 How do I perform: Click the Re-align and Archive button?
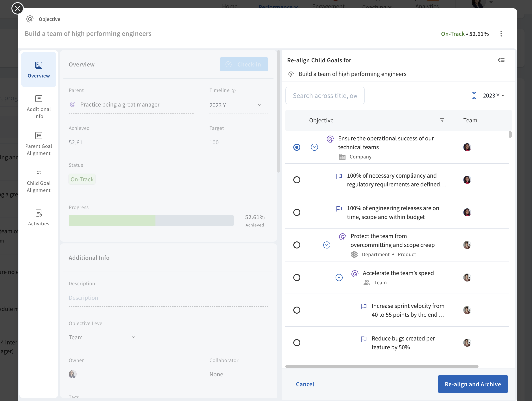coord(472,384)
